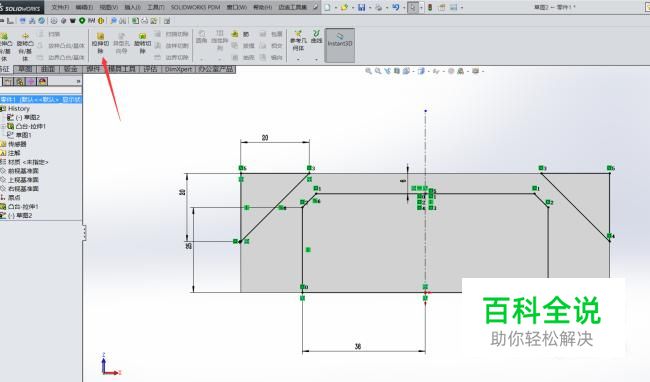Switch to the DimXpert tab
Screen dimensions: 650x382
(x=178, y=69)
